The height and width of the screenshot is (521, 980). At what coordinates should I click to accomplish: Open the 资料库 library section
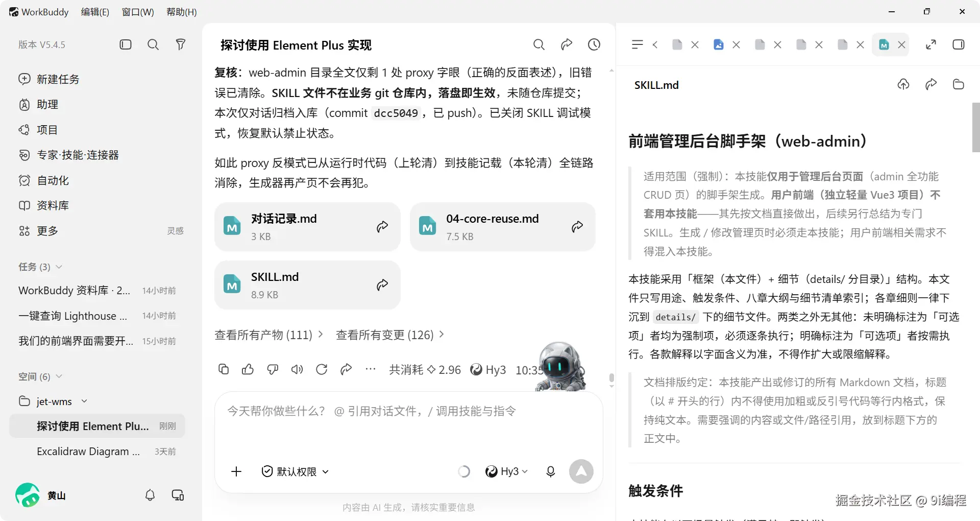coord(43,205)
